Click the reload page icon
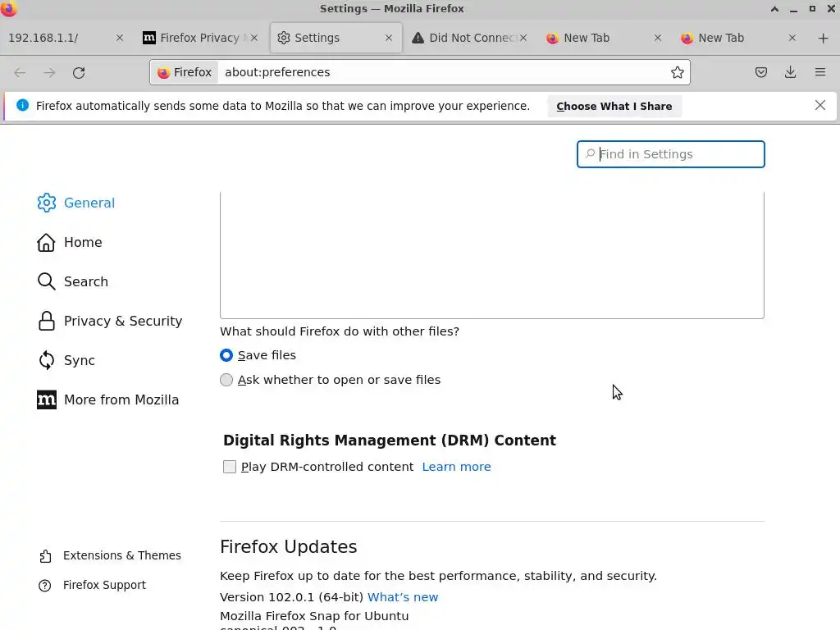Image resolution: width=840 pixels, height=630 pixels. (79, 72)
